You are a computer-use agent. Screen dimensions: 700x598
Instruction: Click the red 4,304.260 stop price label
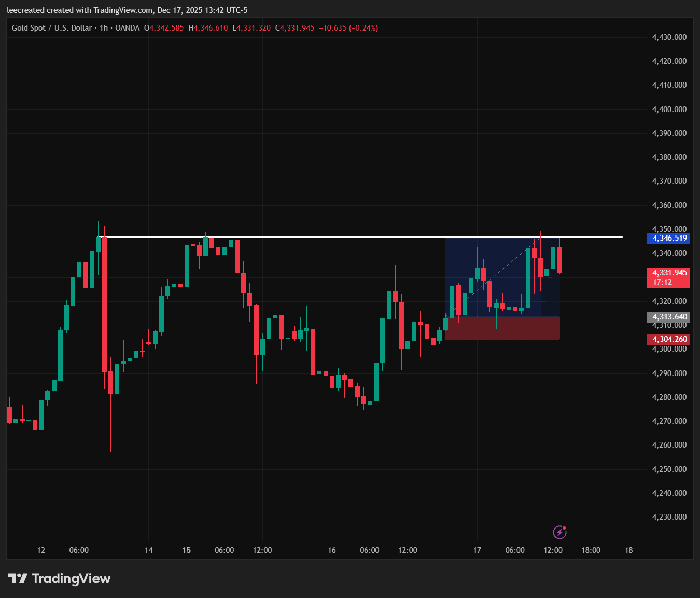pos(668,339)
